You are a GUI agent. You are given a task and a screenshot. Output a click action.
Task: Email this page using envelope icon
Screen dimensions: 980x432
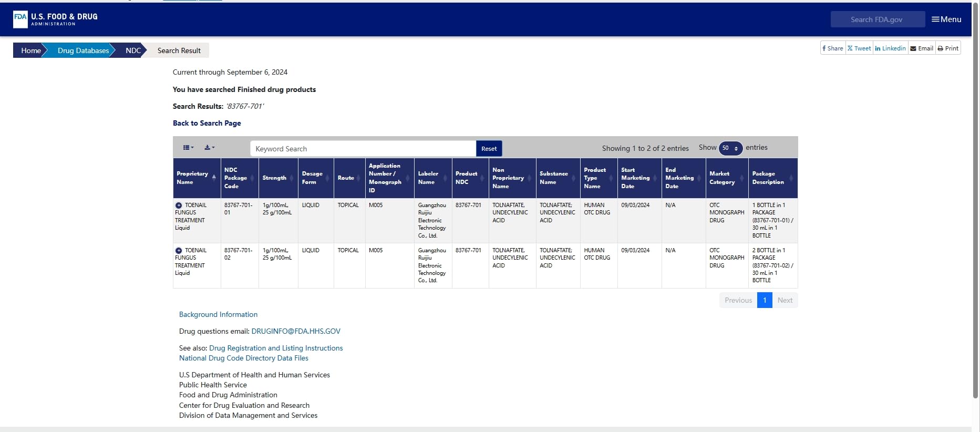click(x=922, y=48)
